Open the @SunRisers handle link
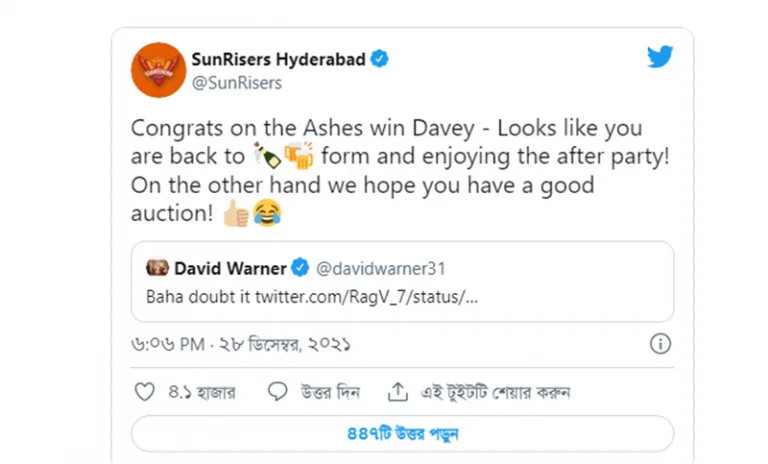Viewport: 768px width, 464px height. tap(236, 83)
